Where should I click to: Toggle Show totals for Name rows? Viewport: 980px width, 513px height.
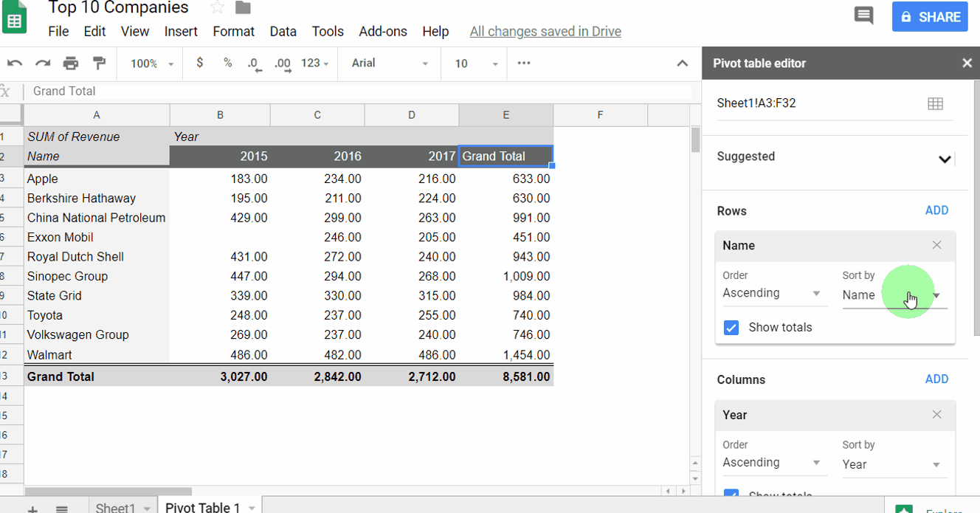coord(731,328)
